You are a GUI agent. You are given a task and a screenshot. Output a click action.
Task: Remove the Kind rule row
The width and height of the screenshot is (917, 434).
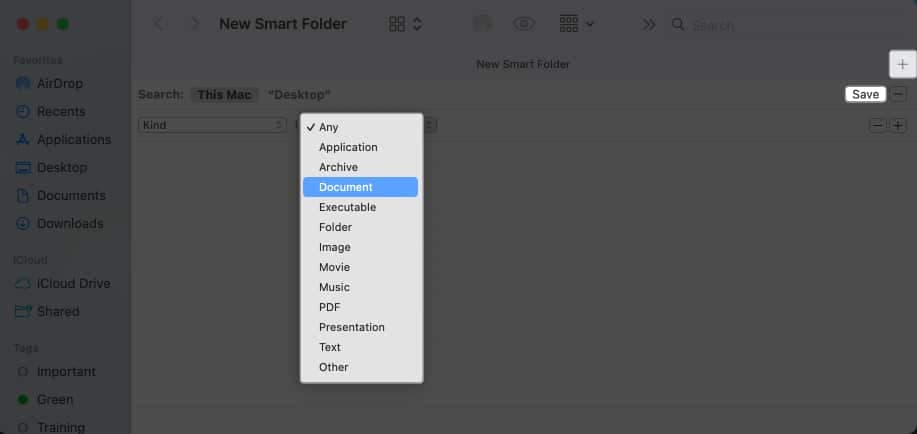[x=877, y=125]
